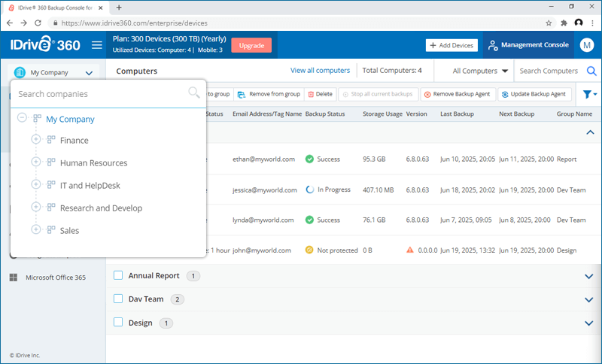Close the IDrive browser tab
The height and width of the screenshot is (364, 602).
point(101,8)
